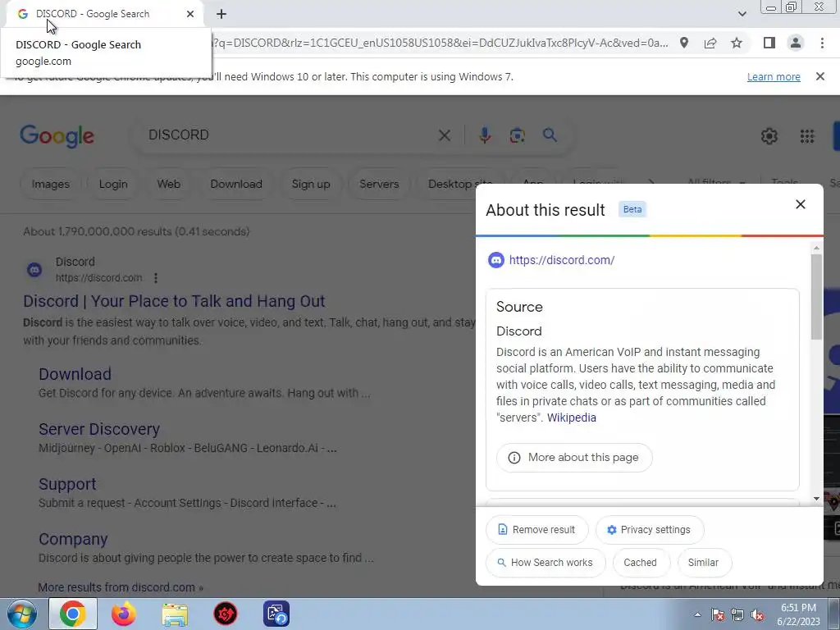Open Chrome three-dot menu
The height and width of the screenshot is (630, 840).
(822, 43)
